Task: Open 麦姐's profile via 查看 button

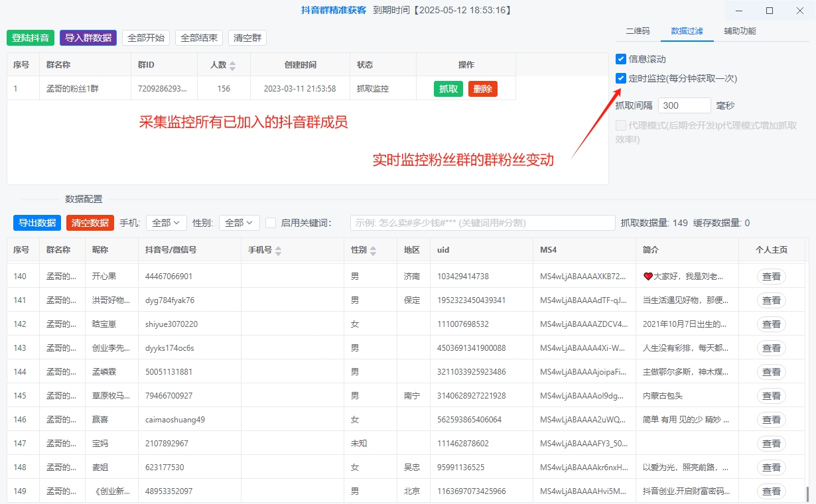Action: coord(771,467)
